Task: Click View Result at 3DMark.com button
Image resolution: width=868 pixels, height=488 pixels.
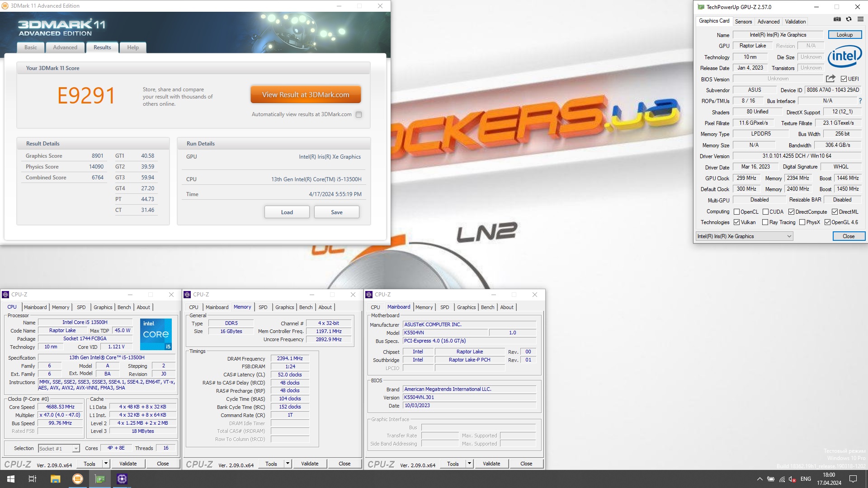Action: click(x=306, y=95)
